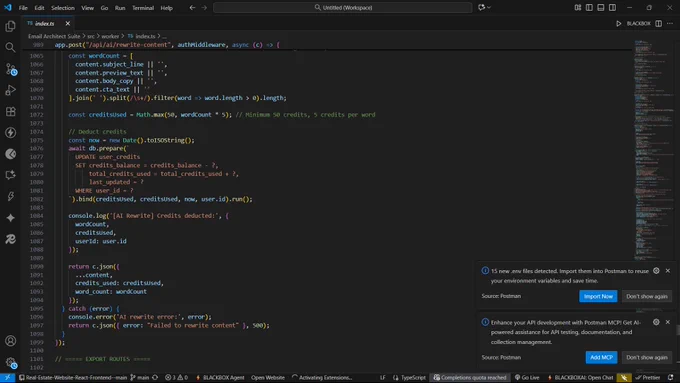This screenshot has width=680, height=383.
Task: Open the Selection menu
Action: [x=62, y=8]
